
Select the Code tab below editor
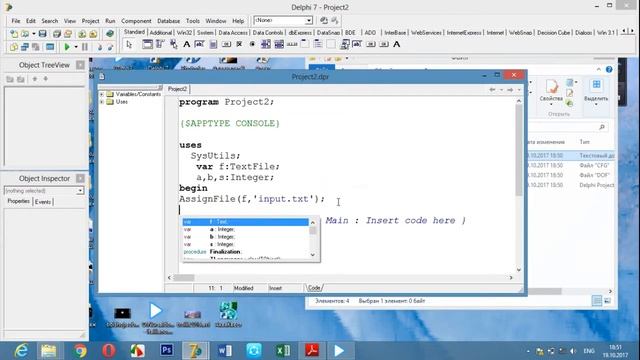pyautogui.click(x=314, y=288)
